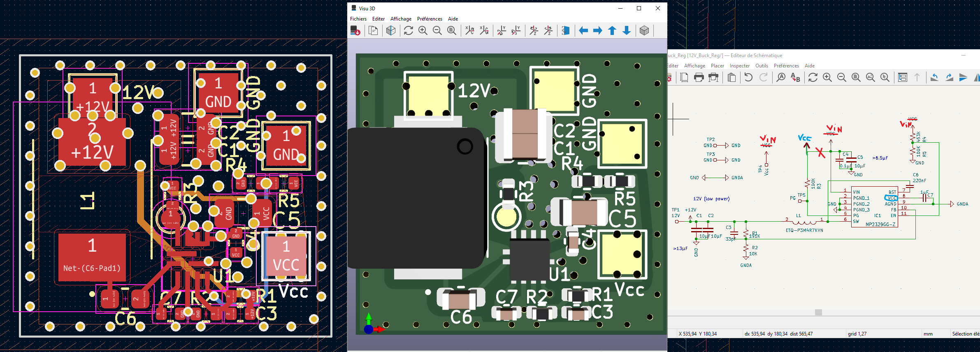
Task: Rotate selection clockwise in schematic editor
Action: pyautogui.click(x=949, y=77)
